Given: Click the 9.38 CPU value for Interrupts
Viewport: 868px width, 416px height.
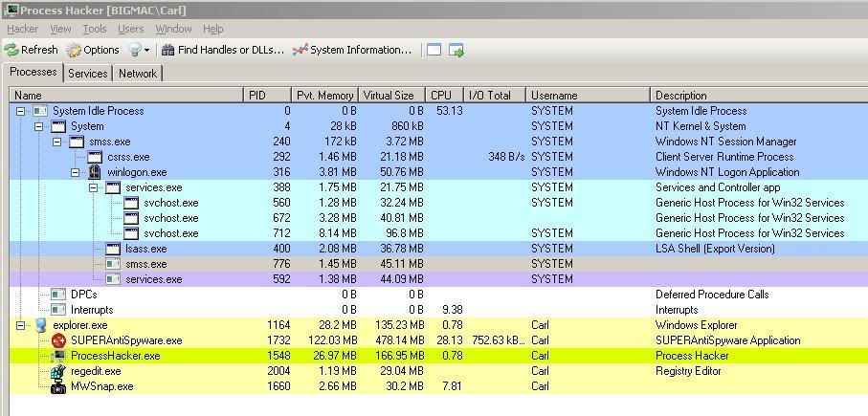Looking at the screenshot, I should 453,310.
